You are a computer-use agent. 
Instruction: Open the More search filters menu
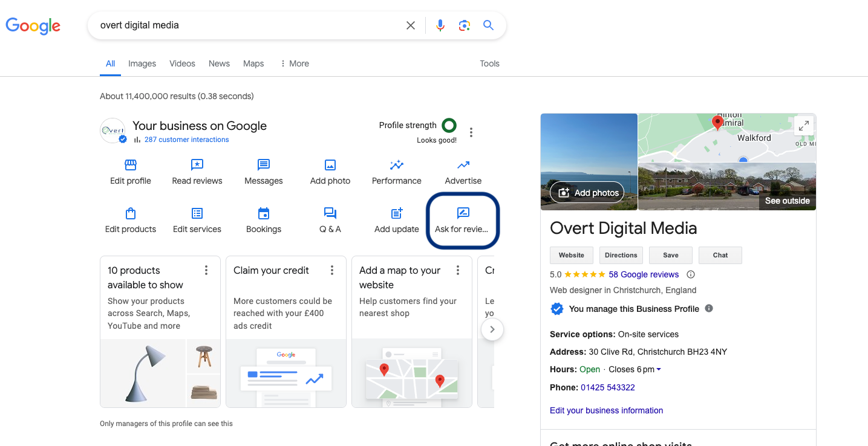pyautogui.click(x=295, y=63)
